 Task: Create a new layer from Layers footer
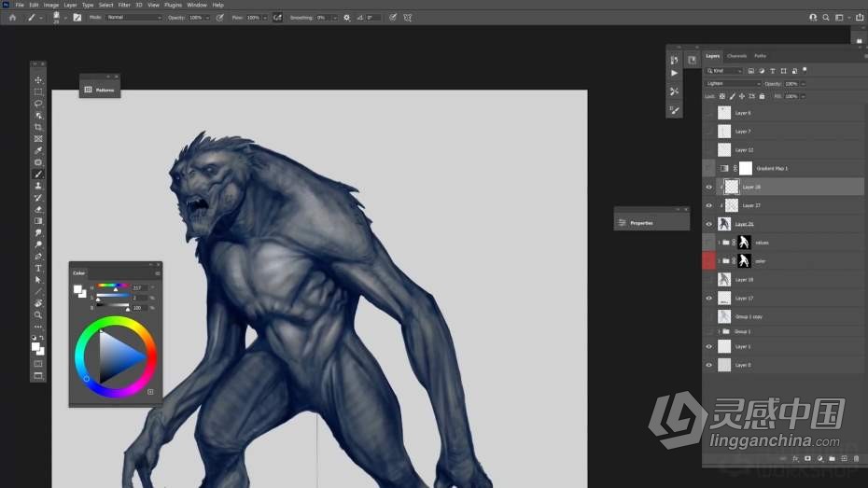844,459
